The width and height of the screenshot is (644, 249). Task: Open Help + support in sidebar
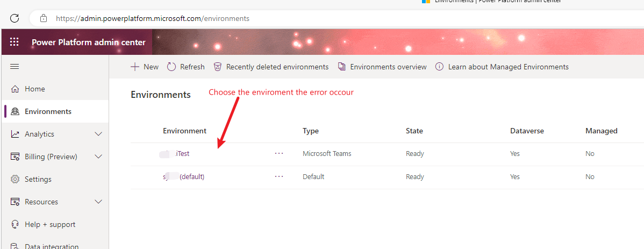[50, 225]
